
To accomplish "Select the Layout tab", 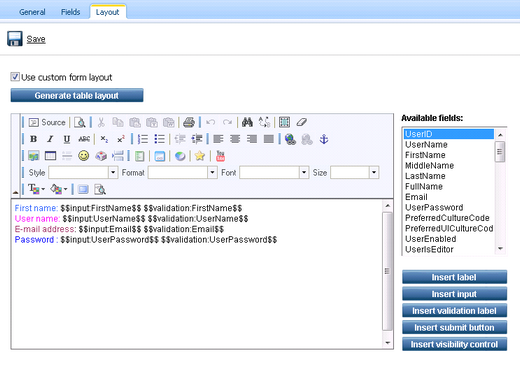I will (107, 12).
